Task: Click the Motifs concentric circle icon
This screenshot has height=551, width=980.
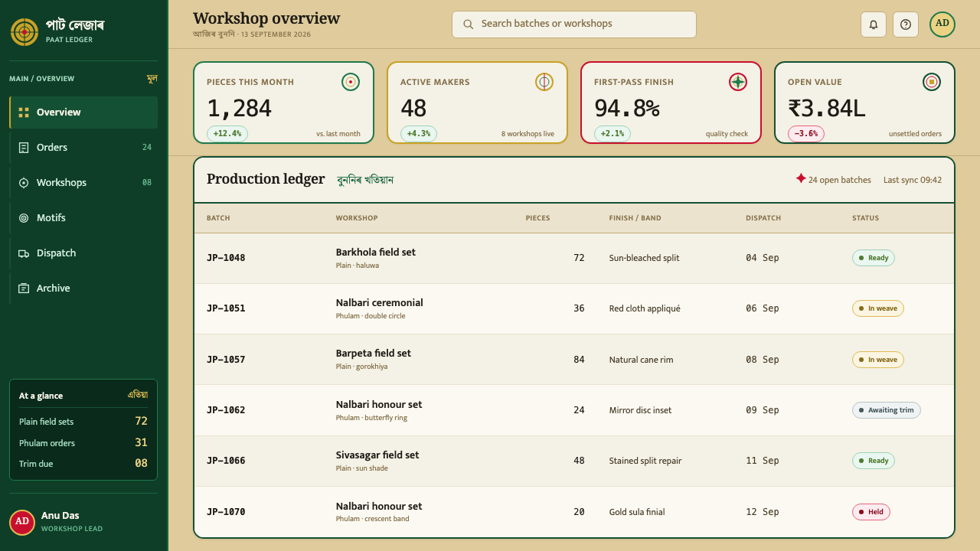Action: pos(24,218)
